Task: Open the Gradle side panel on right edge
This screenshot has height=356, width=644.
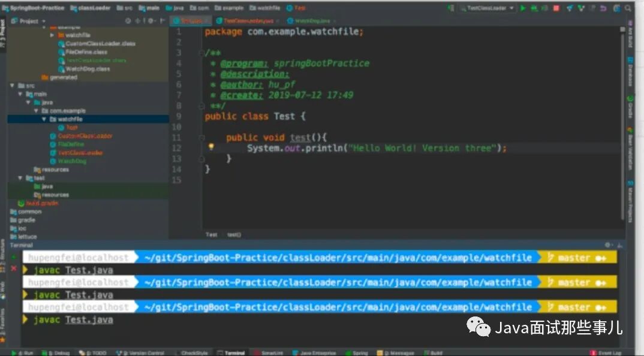Action: point(630,108)
